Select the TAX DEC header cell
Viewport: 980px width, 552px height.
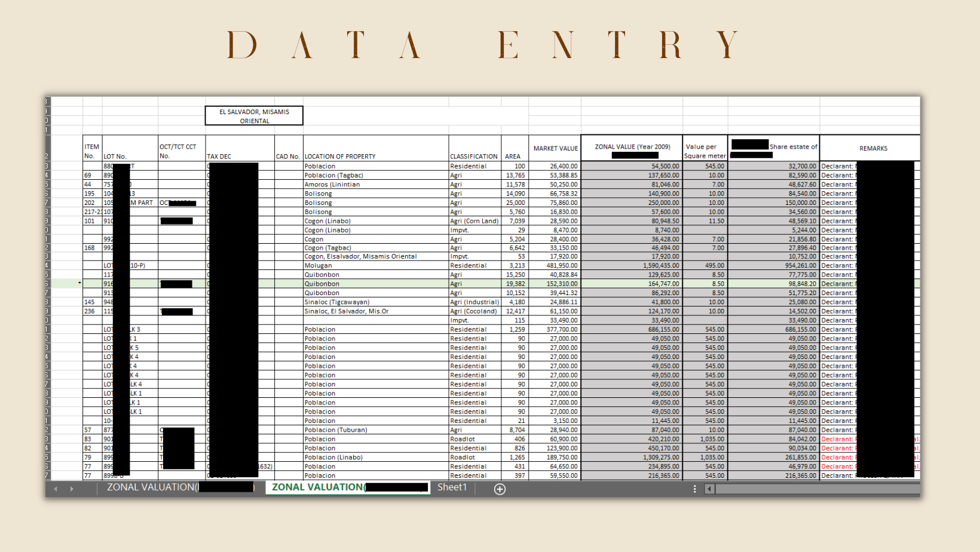pyautogui.click(x=240, y=148)
